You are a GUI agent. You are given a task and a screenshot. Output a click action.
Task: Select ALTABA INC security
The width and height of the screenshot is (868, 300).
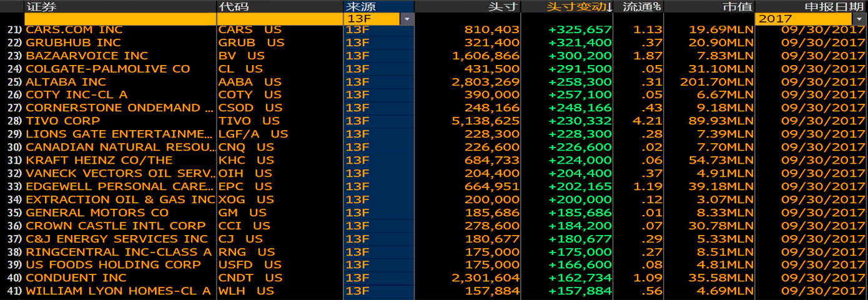pyautogui.click(x=66, y=82)
